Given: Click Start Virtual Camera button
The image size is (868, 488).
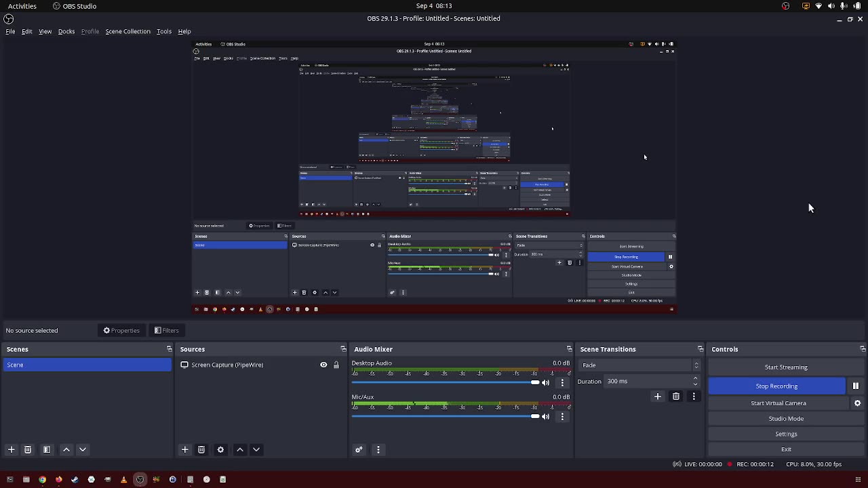Looking at the screenshot, I should pos(778,403).
